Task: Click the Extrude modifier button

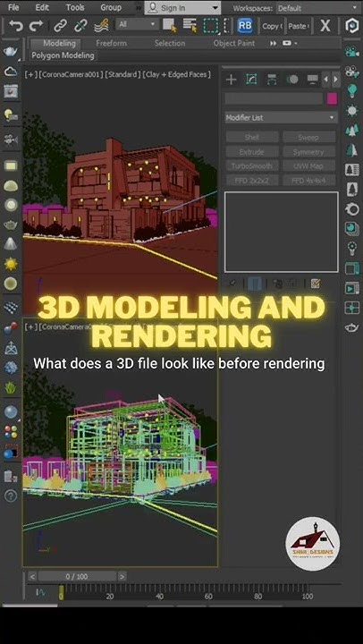Action: tap(252, 152)
